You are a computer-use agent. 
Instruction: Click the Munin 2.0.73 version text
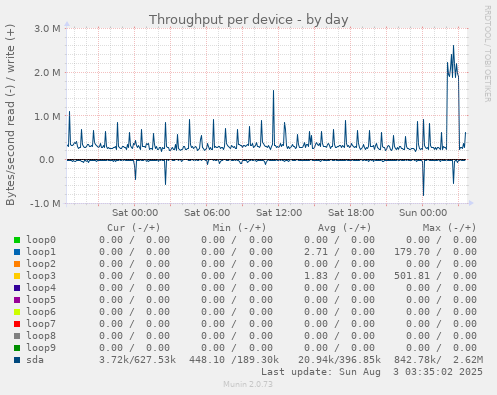(x=248, y=384)
